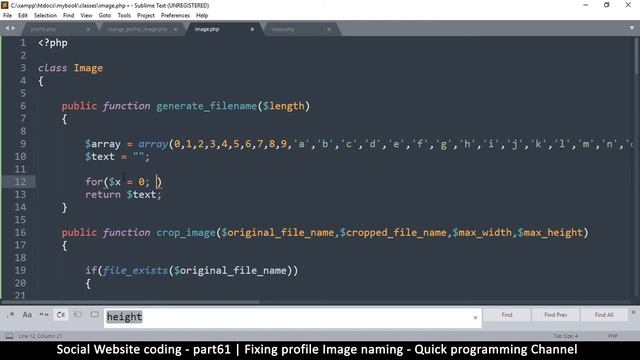This screenshot has height=360, width=640.
Task: Open the Project menu
Action: pyautogui.click(x=146, y=16)
